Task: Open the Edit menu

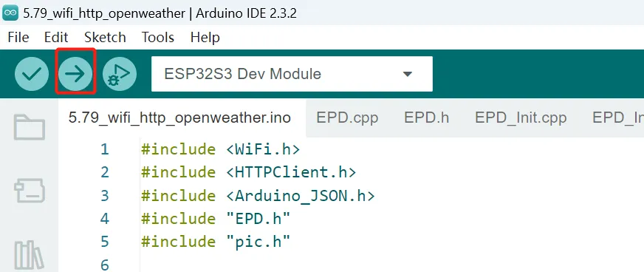Action: (x=56, y=38)
